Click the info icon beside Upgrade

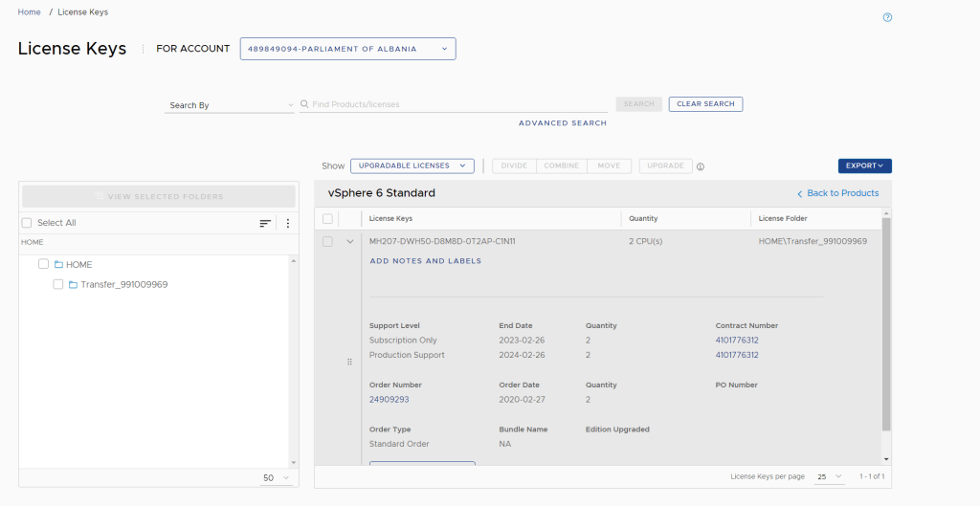pyautogui.click(x=701, y=166)
